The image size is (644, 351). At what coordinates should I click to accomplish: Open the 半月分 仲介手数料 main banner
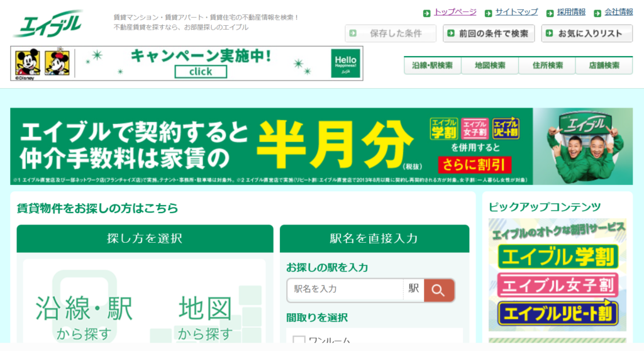click(321, 146)
